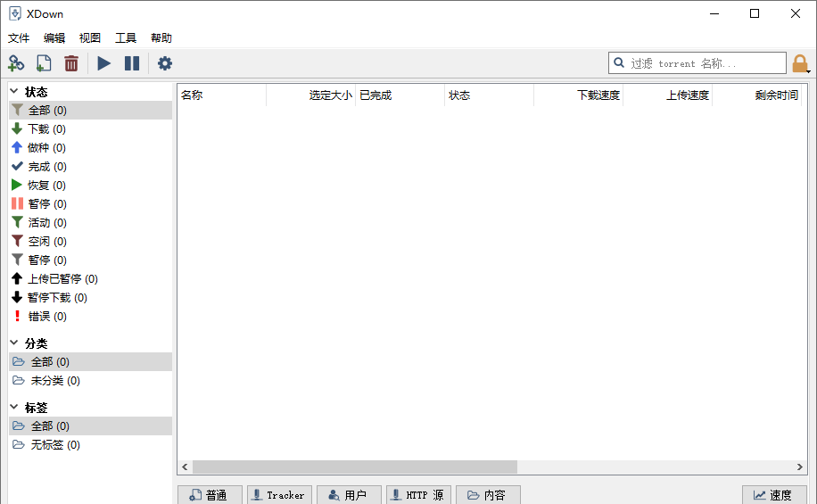Sort by the 状态 column header
The width and height of the screenshot is (817, 504).
(x=490, y=95)
